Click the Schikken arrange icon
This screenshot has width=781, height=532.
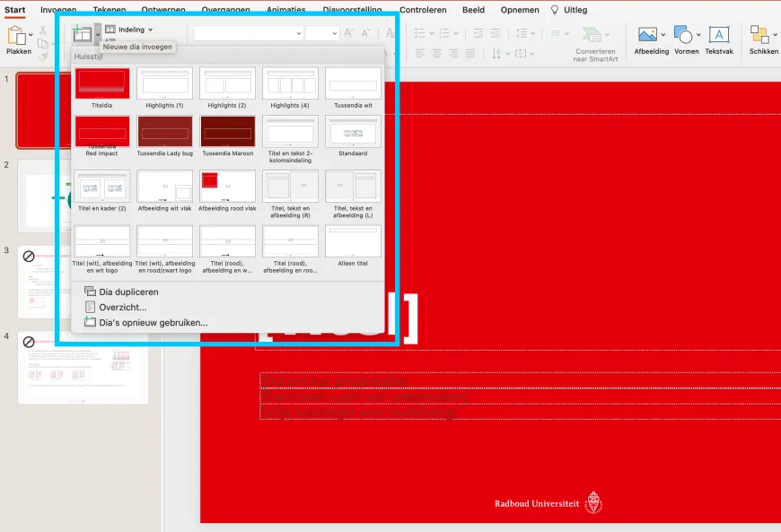pos(759,34)
